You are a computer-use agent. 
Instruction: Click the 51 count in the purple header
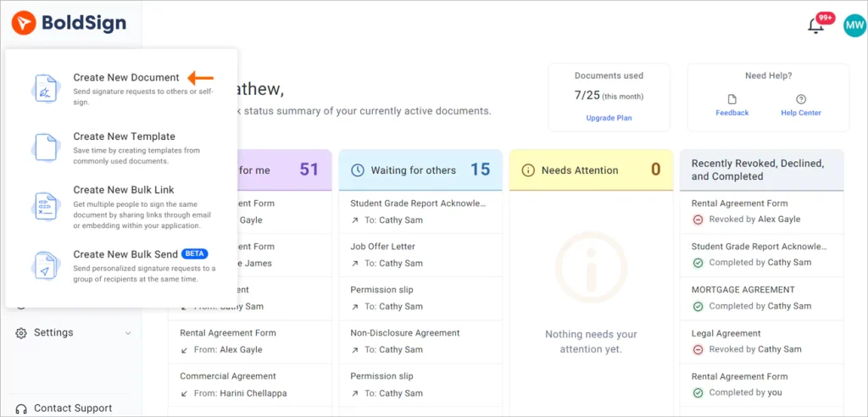[309, 170]
